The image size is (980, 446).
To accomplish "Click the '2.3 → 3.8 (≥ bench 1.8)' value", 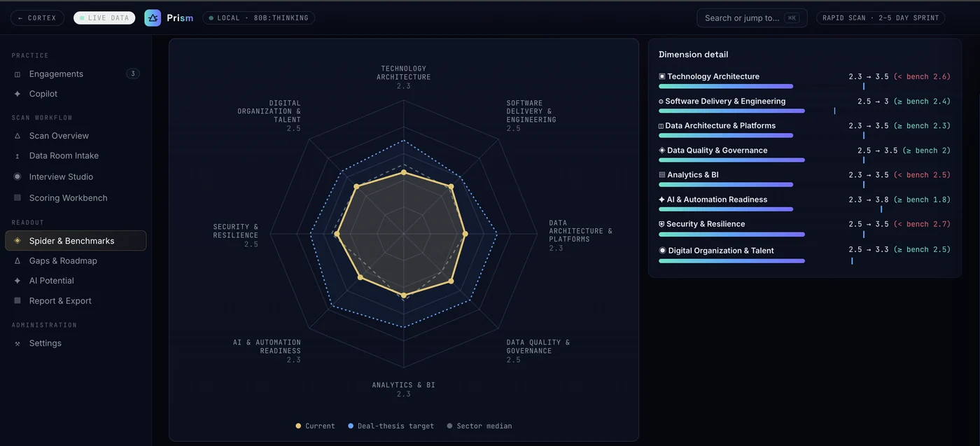I will (x=899, y=200).
